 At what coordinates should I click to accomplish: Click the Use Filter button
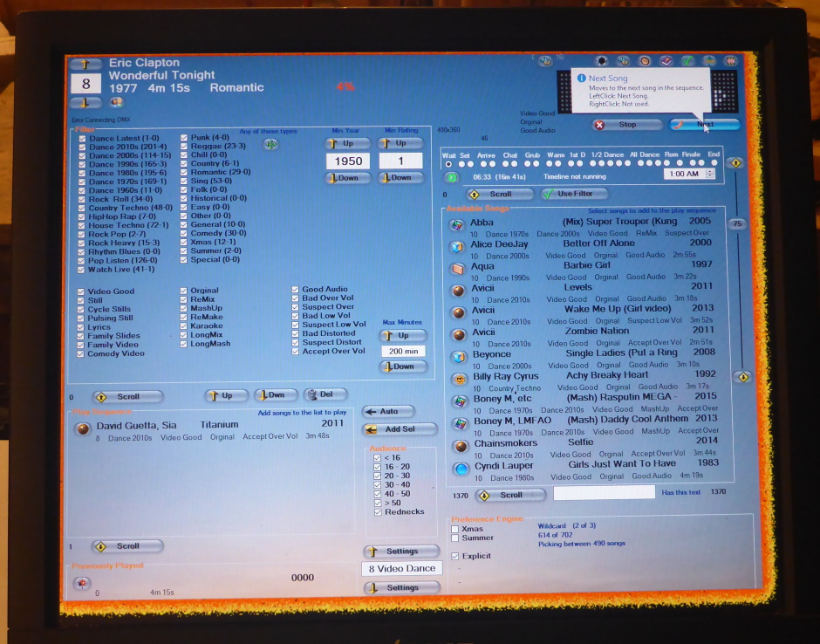click(x=574, y=194)
